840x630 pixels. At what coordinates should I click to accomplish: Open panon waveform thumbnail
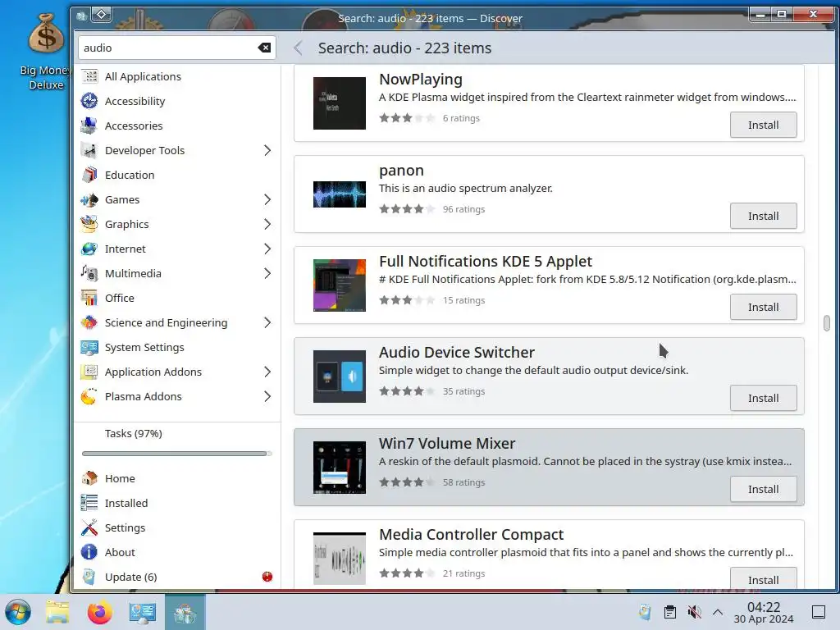click(340, 194)
